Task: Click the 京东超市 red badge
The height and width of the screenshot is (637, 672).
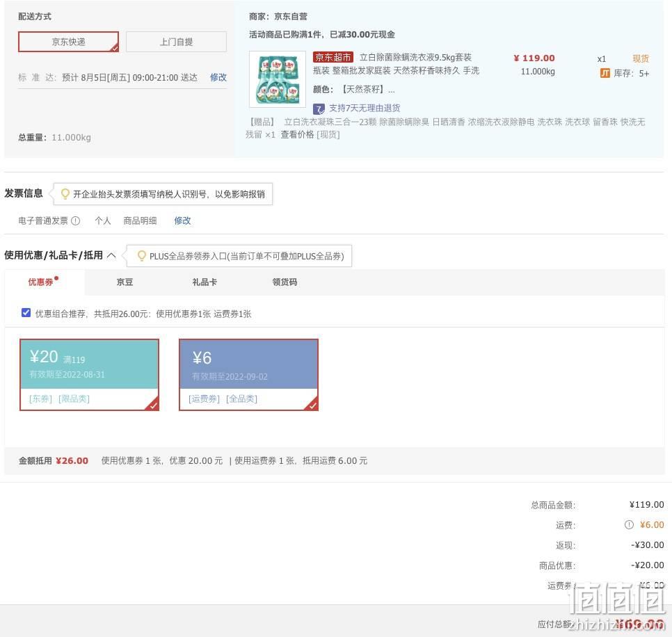Action: tap(333, 57)
